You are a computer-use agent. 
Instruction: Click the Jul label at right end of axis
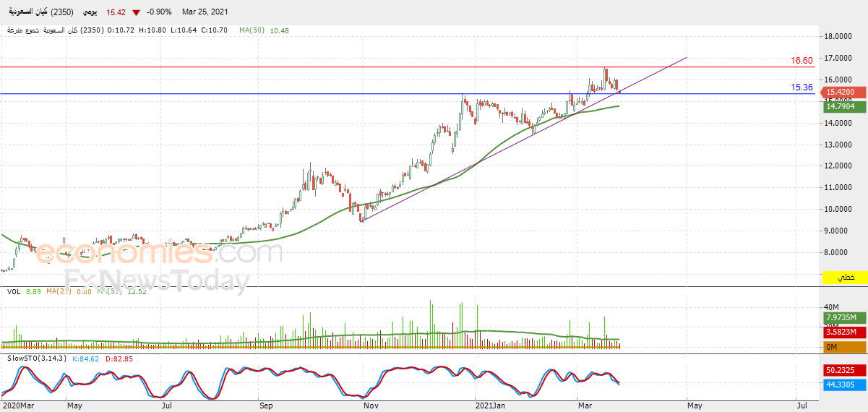pyautogui.click(x=801, y=406)
